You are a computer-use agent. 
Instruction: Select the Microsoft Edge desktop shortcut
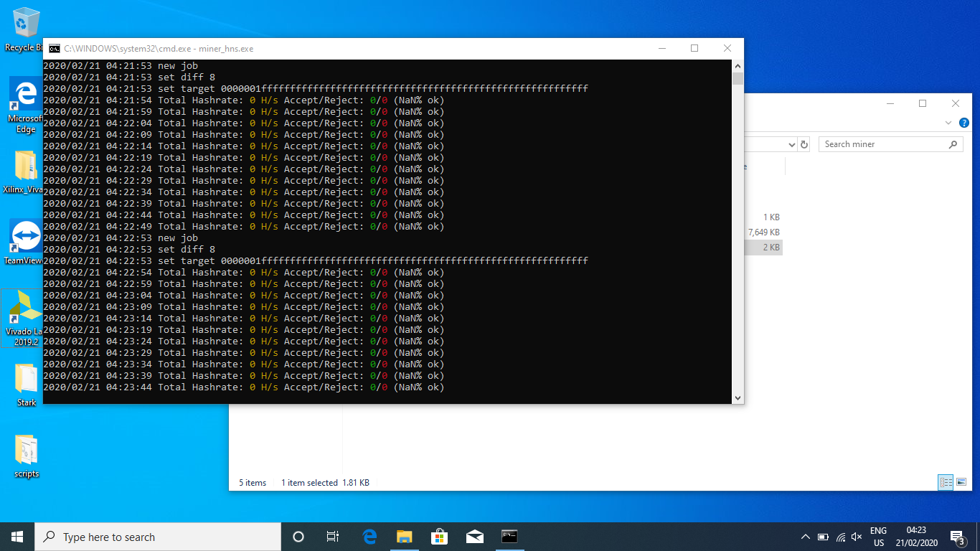click(26, 105)
